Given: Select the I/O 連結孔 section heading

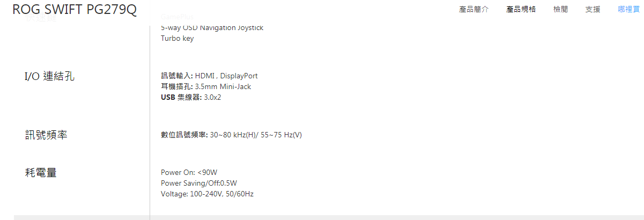Looking at the screenshot, I should 49,76.
